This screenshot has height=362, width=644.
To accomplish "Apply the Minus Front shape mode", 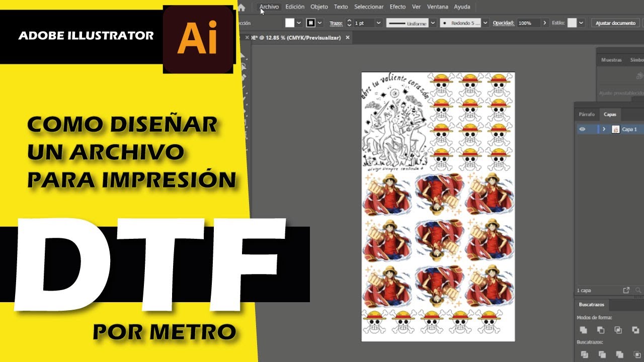I will click(601, 330).
